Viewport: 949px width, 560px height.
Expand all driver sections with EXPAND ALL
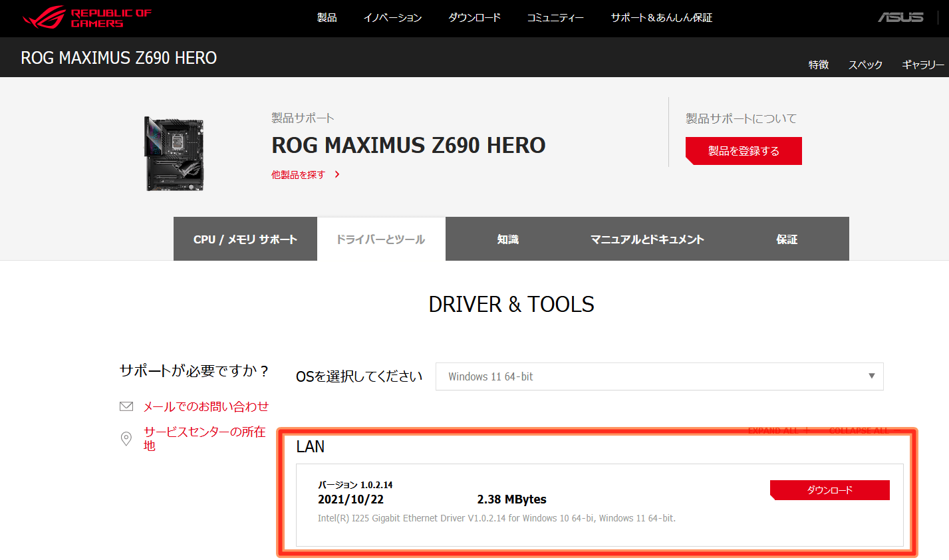coord(772,431)
